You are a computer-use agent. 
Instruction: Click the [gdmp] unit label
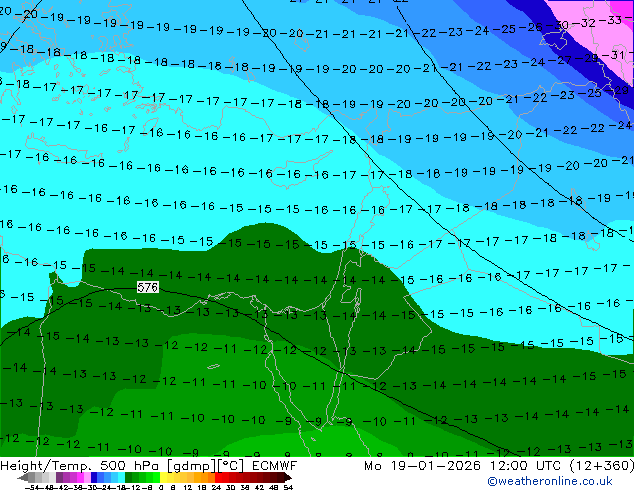pos(192,466)
